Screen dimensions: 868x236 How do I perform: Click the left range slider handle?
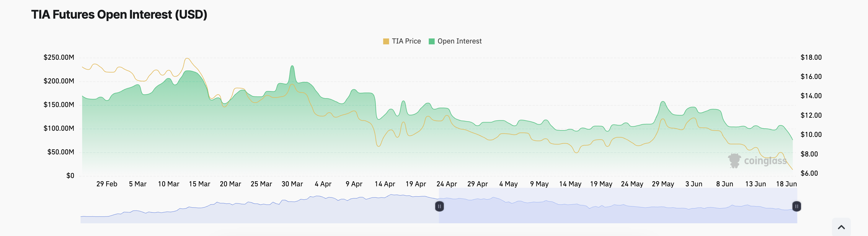[x=439, y=206]
